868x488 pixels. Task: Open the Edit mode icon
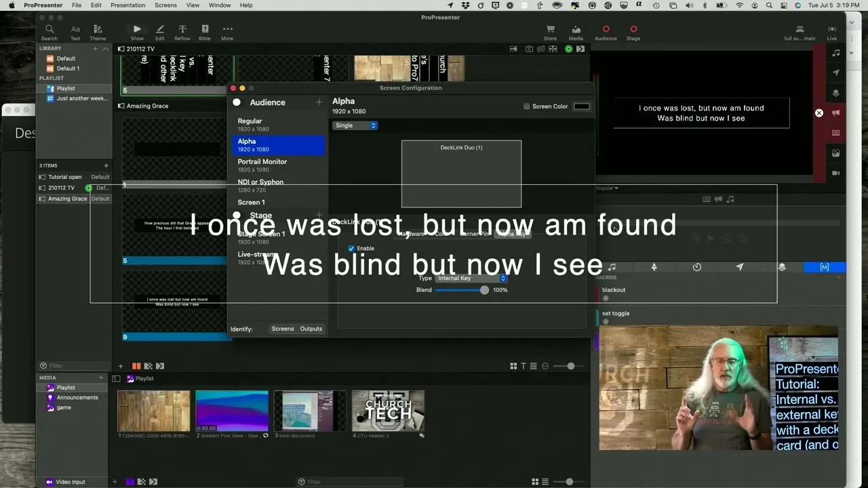(x=160, y=30)
